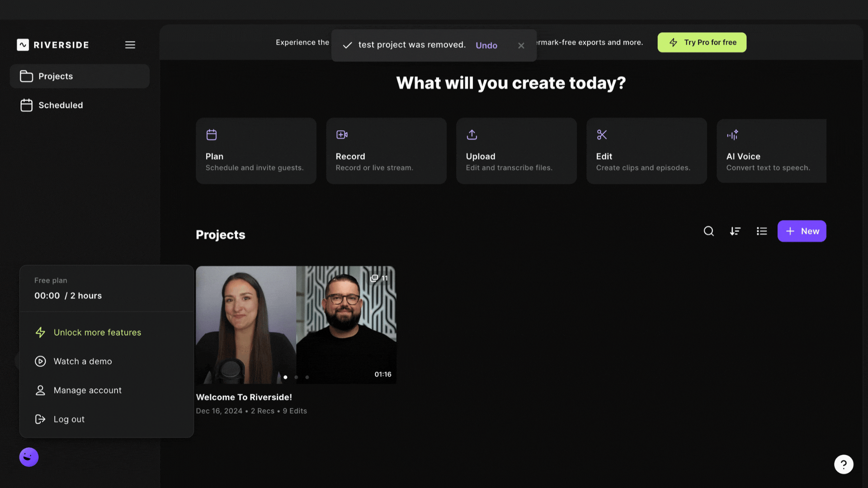
Task: Click the Riverside logo icon
Action: pyautogui.click(x=23, y=45)
